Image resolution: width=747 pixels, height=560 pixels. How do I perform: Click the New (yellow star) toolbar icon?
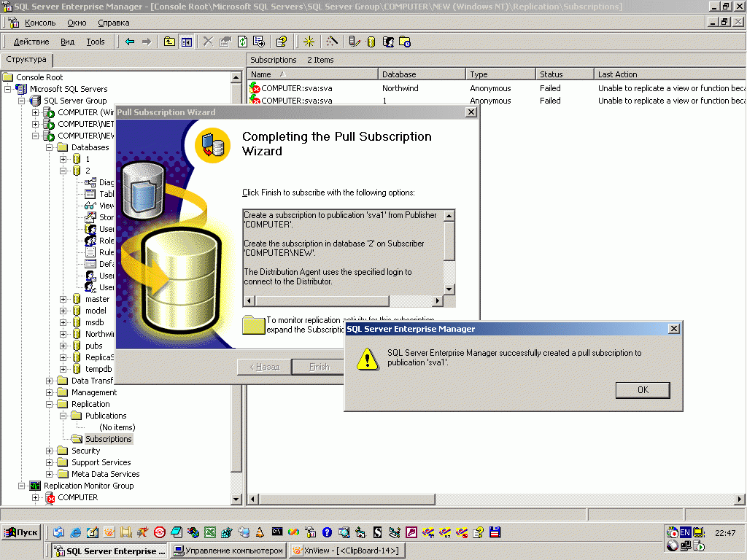[x=309, y=42]
